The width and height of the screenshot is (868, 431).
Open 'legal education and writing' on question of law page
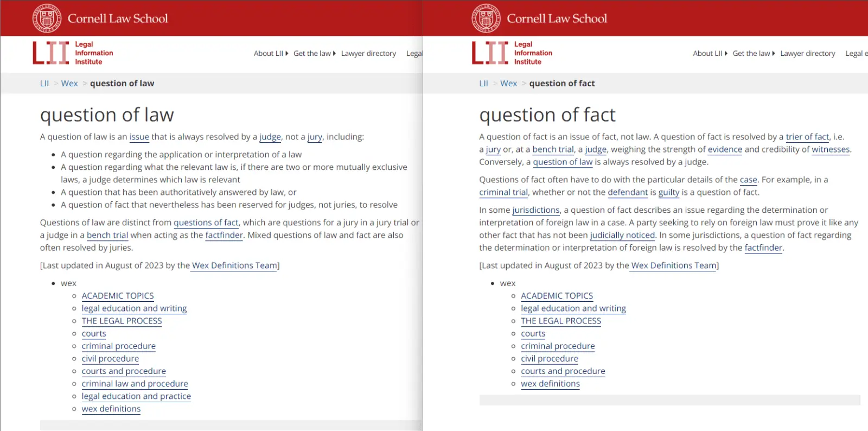135,308
